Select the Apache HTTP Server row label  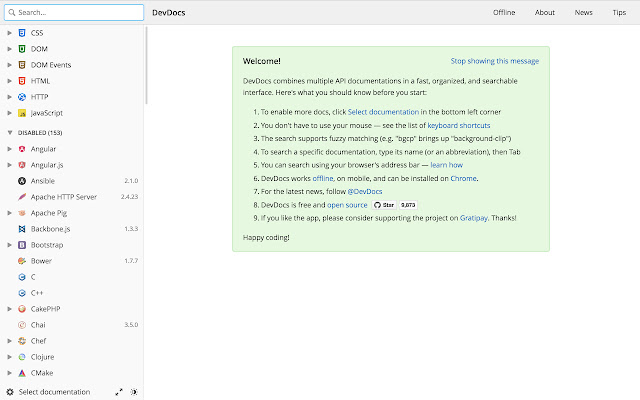[x=64, y=197]
